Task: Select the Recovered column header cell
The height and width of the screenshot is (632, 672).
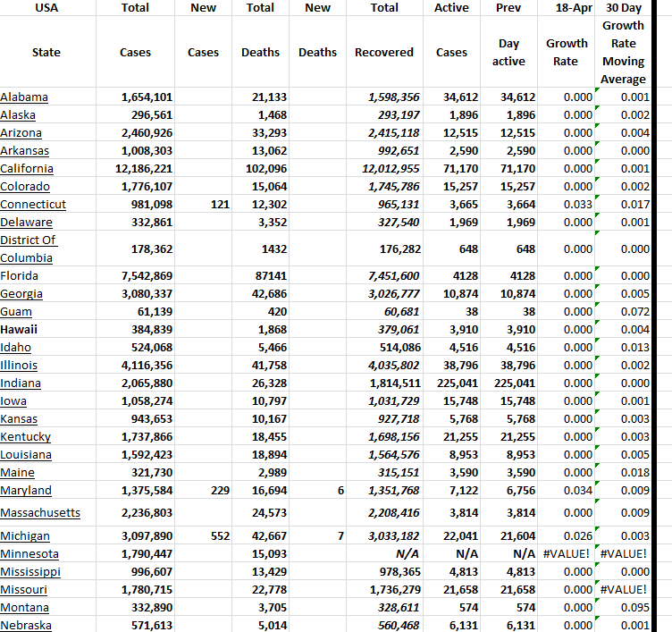Action: (384, 53)
